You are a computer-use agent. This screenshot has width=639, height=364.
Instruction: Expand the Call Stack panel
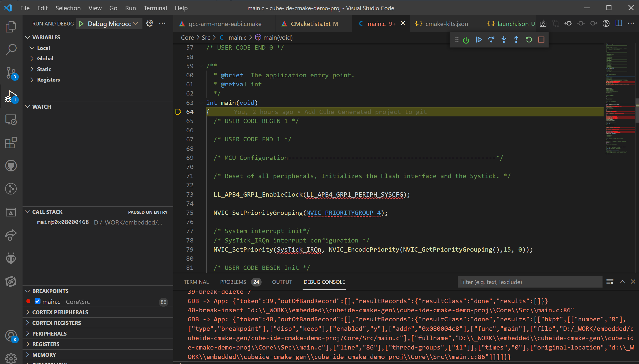pyautogui.click(x=28, y=212)
